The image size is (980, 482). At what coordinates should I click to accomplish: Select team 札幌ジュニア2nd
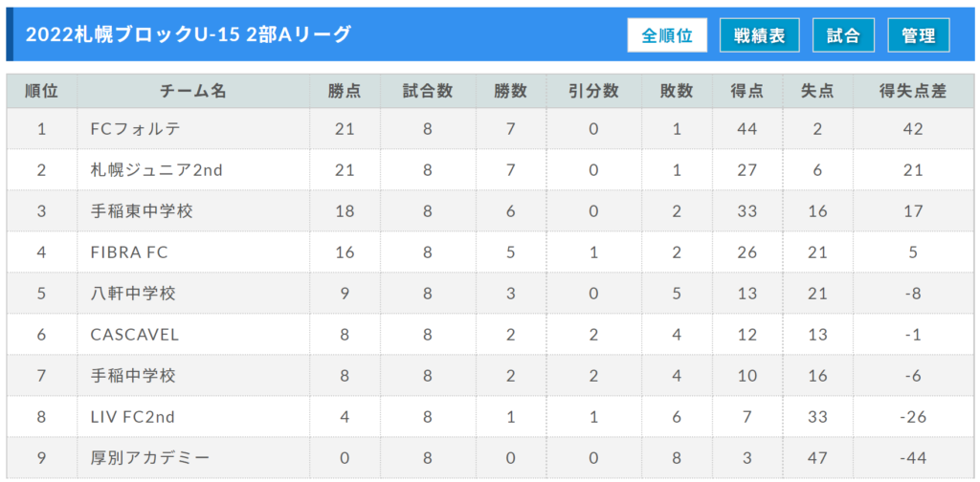(157, 170)
